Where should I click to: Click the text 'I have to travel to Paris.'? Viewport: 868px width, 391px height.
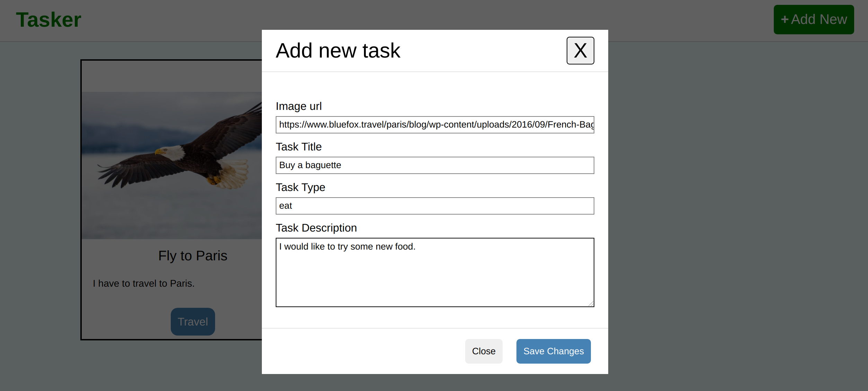tap(143, 284)
